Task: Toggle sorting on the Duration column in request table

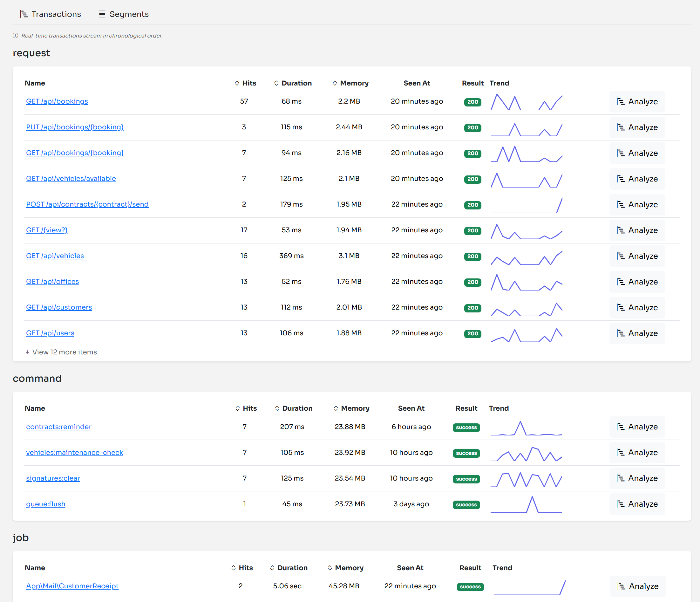Action: (x=276, y=83)
